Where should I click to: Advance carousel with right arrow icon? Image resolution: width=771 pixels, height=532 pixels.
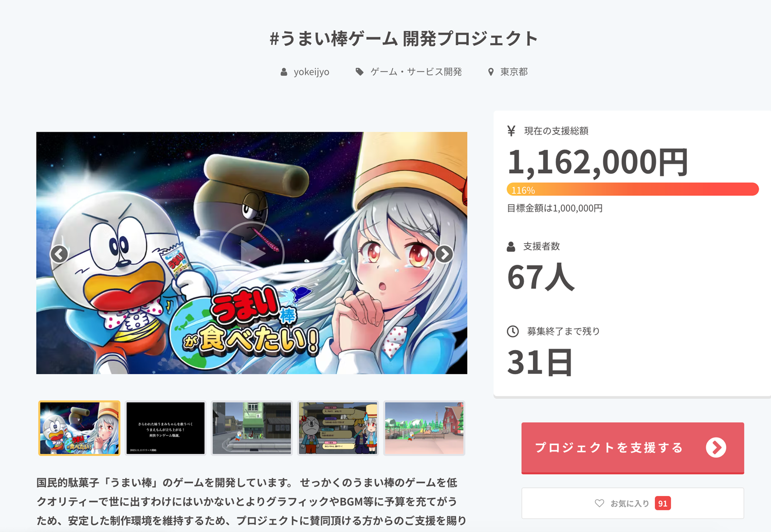pos(444,254)
